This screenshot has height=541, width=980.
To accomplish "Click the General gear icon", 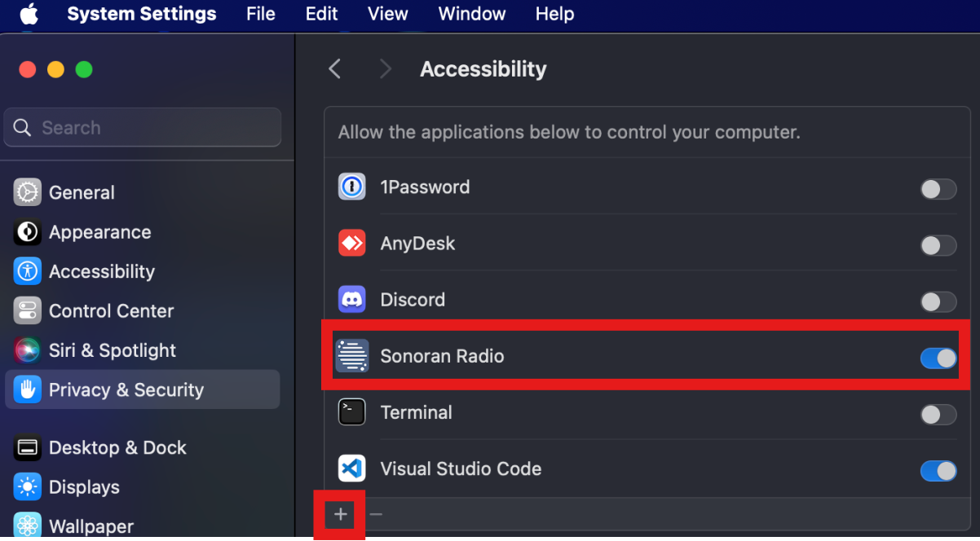I will point(27,192).
